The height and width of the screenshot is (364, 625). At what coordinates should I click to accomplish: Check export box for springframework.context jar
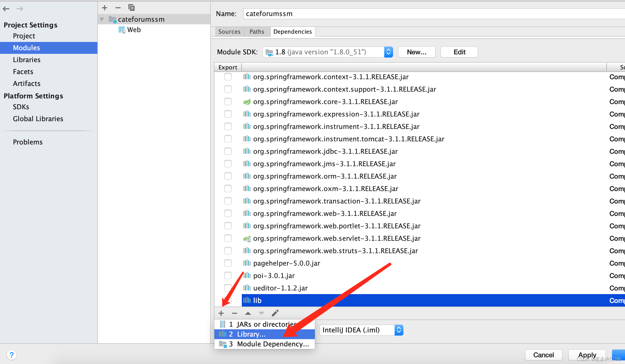point(228,77)
